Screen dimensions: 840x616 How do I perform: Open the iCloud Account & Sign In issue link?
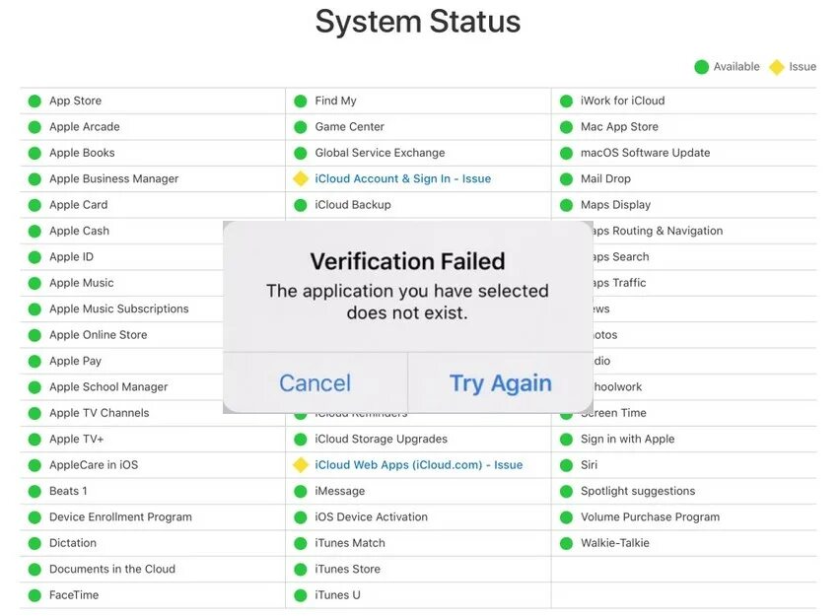click(402, 178)
